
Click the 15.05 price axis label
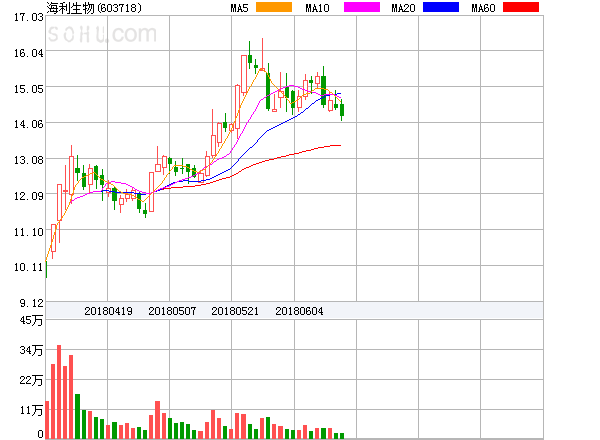coord(29,89)
